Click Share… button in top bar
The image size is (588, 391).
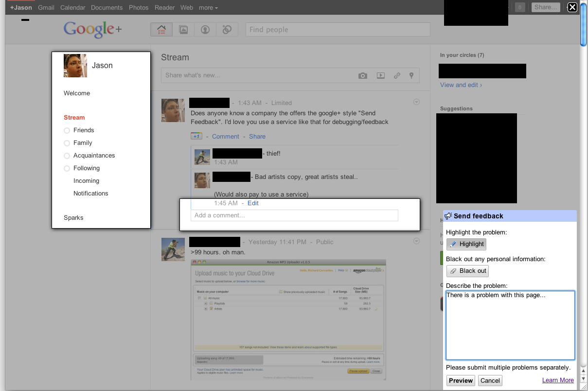point(545,7)
